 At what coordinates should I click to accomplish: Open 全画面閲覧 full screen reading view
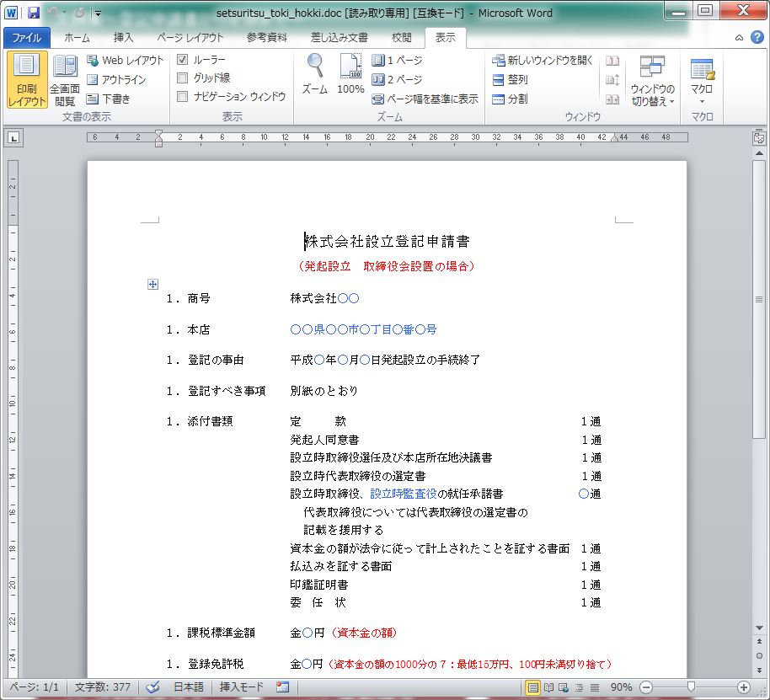(x=65, y=79)
